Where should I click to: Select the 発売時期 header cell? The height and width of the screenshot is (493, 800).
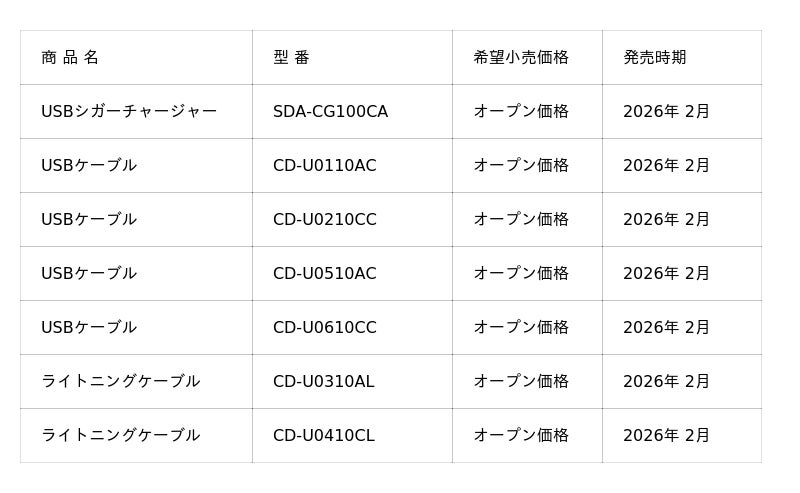(655, 58)
